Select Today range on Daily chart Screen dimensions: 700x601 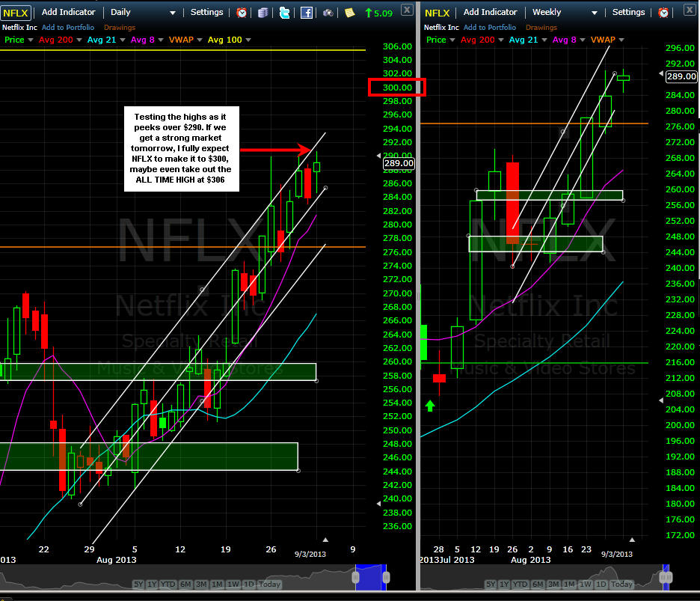pyautogui.click(x=269, y=584)
